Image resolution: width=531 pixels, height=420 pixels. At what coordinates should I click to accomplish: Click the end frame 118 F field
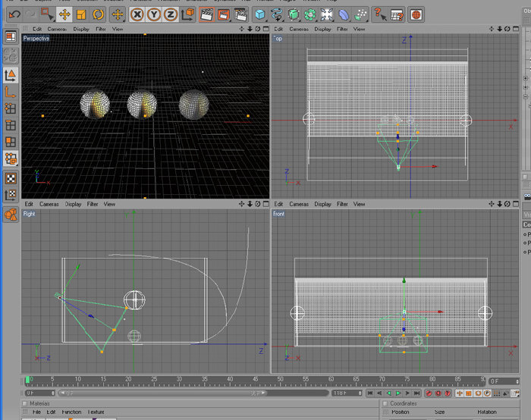pyautogui.click(x=347, y=393)
